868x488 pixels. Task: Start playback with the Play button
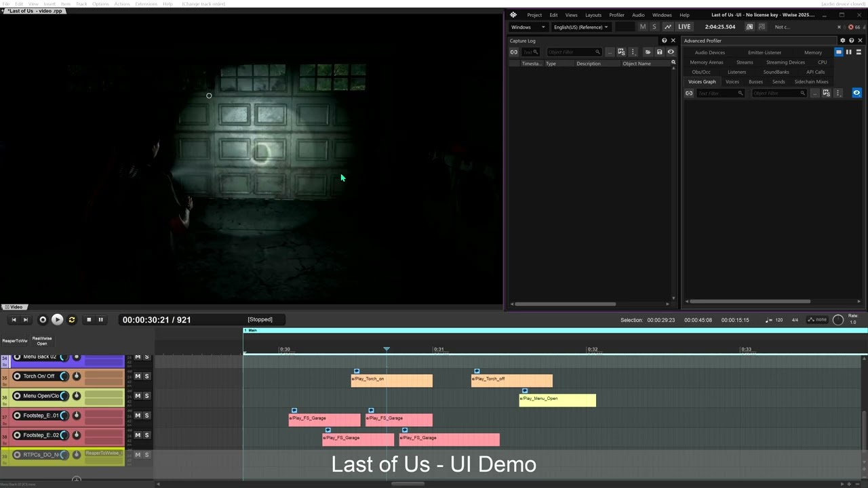[57, 320]
